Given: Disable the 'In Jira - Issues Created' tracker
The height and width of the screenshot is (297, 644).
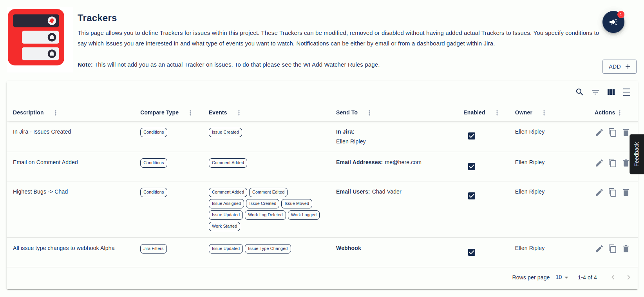Looking at the screenshot, I should click(x=472, y=136).
